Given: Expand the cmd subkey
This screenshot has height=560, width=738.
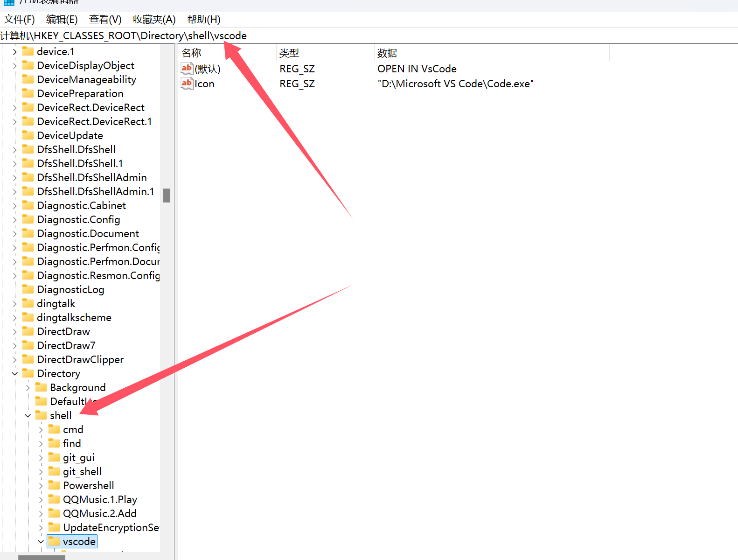Looking at the screenshot, I should (41, 430).
